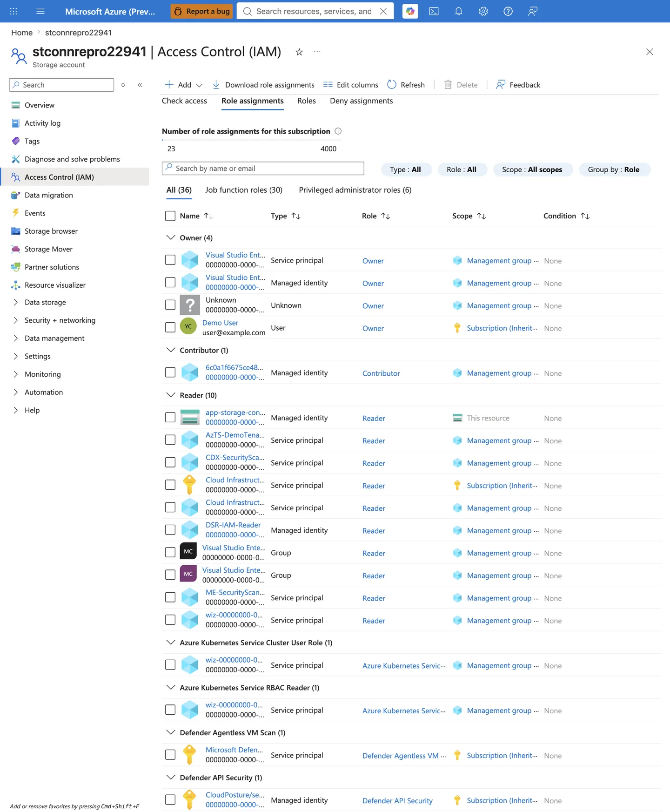Screen dimensions: 670x812
Task: Sort by Scope column arrows
Action: tap(482, 216)
